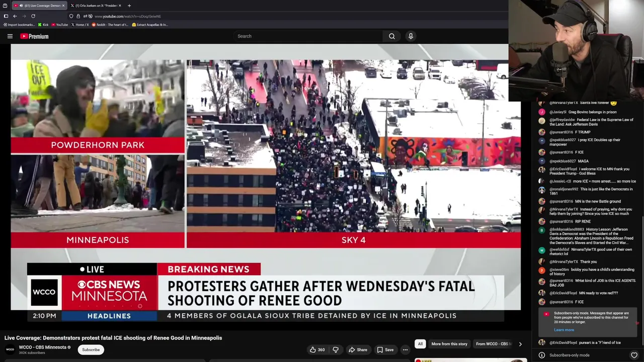The image size is (644, 362).
Task: Switch to the Live Coverage YouTube tab
Action: (x=39, y=6)
